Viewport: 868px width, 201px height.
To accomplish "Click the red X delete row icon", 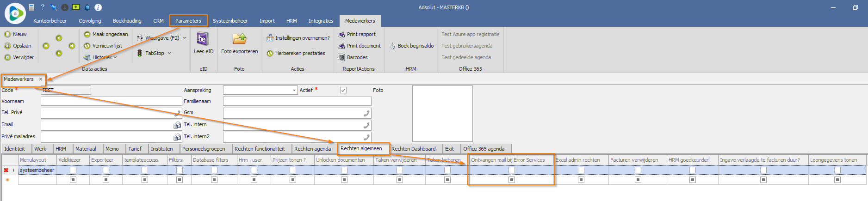I will click(6, 170).
